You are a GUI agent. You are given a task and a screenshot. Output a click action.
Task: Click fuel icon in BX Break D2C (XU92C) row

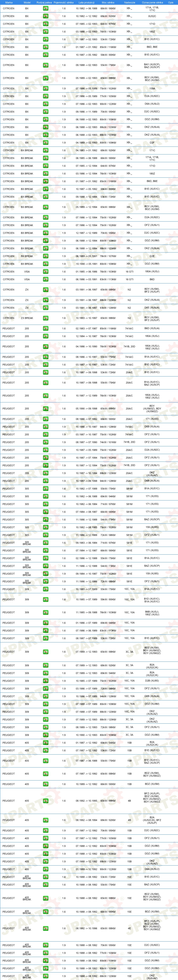(46, 233)
